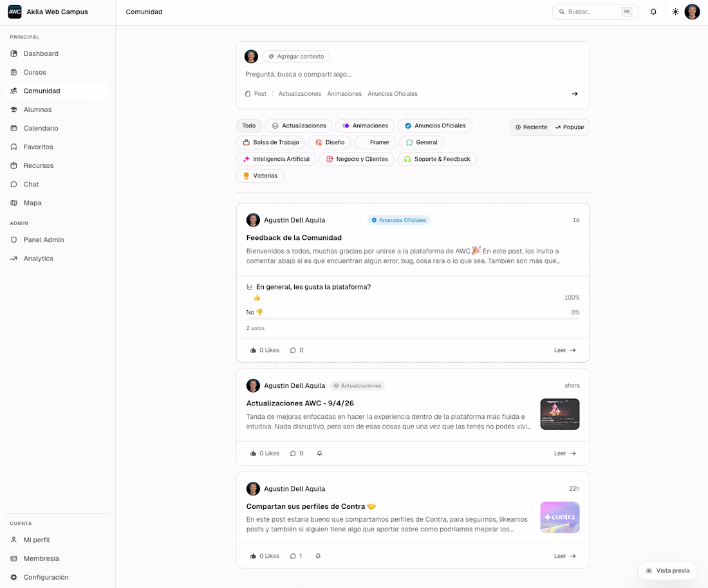The height and width of the screenshot is (588, 708).
Task: Click Actualizaciones badge on AWC update post
Action: click(x=357, y=386)
